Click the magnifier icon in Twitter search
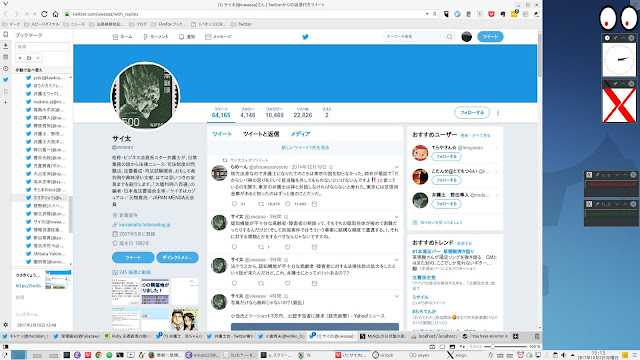This screenshot has width=640, height=360. (x=449, y=37)
